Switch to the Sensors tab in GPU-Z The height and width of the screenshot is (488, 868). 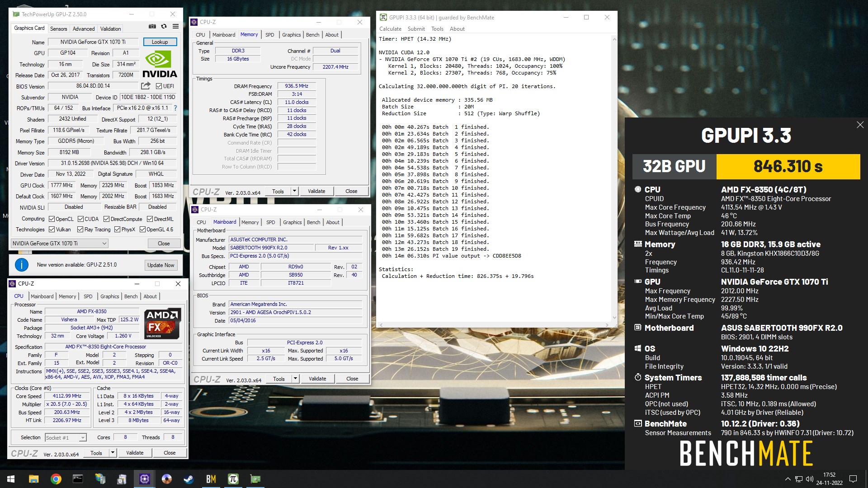click(x=58, y=28)
